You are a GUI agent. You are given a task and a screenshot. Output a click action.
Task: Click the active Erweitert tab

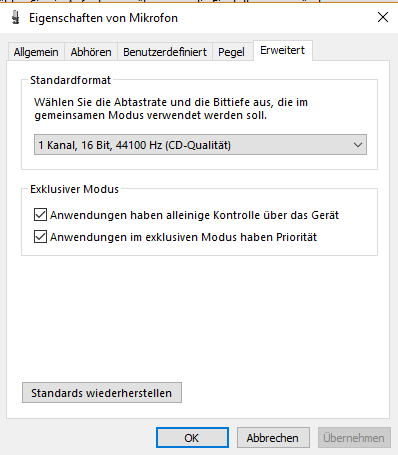(283, 50)
